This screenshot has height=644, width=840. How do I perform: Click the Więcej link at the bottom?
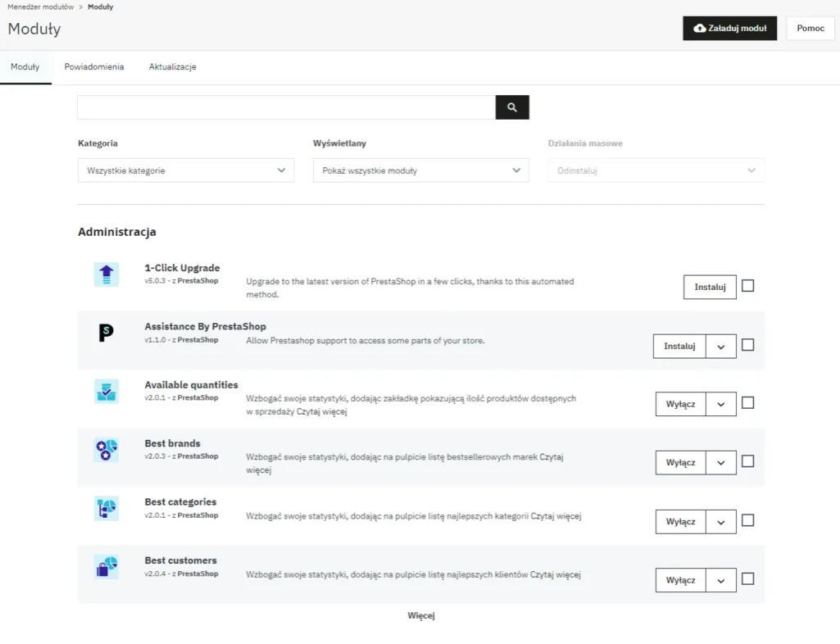click(420, 615)
